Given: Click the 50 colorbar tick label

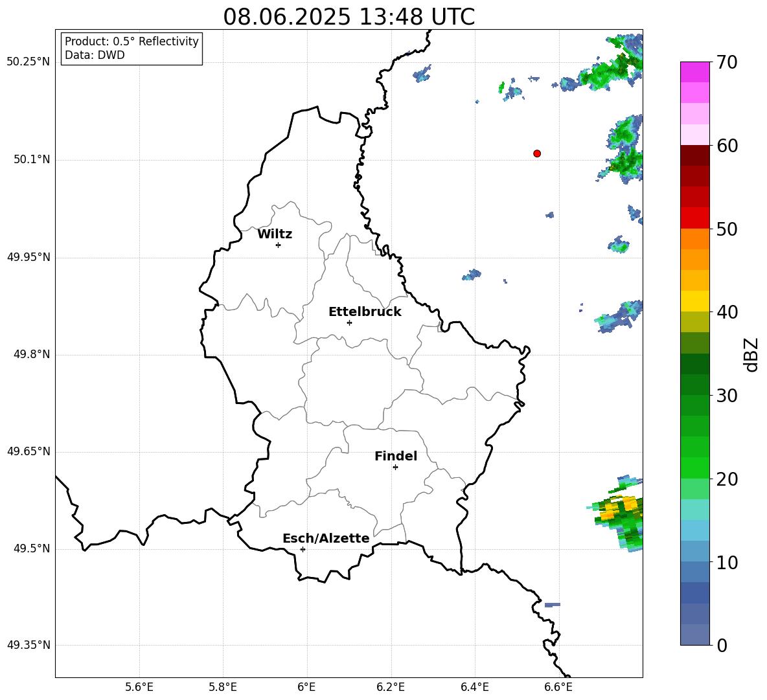Looking at the screenshot, I should 727,229.
